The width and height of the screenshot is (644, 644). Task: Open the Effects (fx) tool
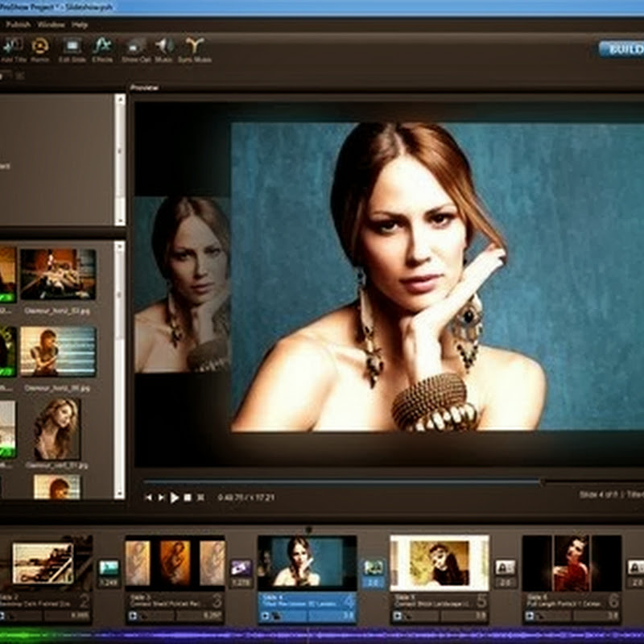(102, 47)
